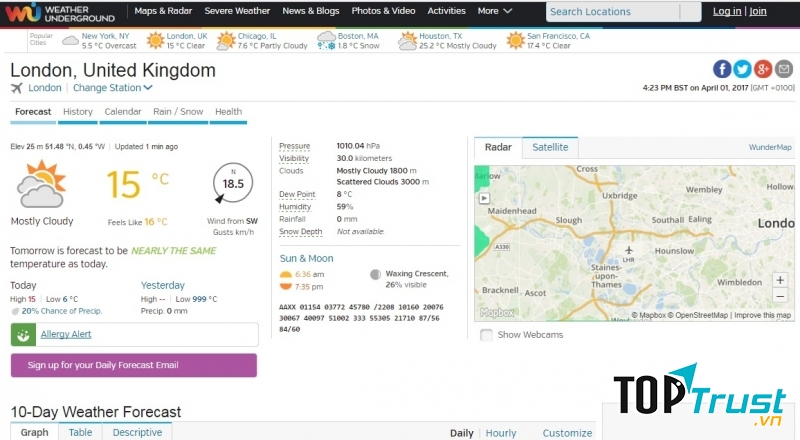The width and height of the screenshot is (800, 440).
Task: Click the Mostly Cloudy condition icon
Action: [41, 184]
